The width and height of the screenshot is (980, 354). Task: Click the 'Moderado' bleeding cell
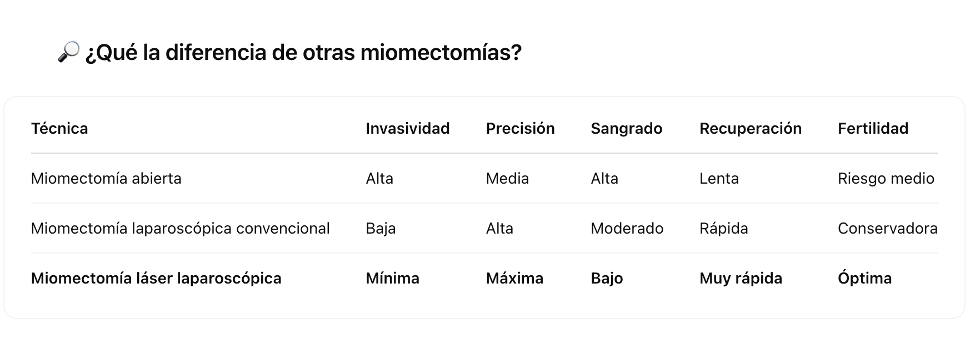coord(627,229)
